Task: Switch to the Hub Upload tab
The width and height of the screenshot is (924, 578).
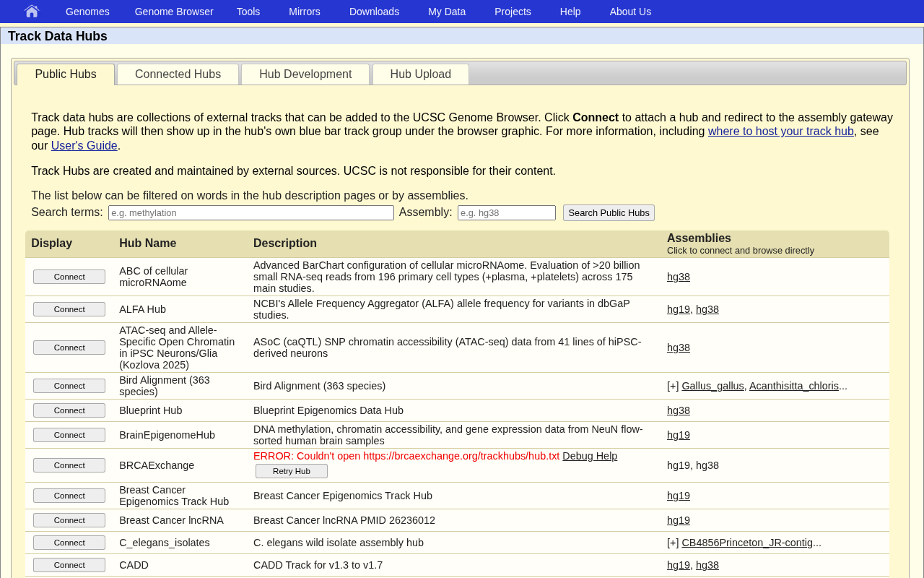Action: (421, 74)
